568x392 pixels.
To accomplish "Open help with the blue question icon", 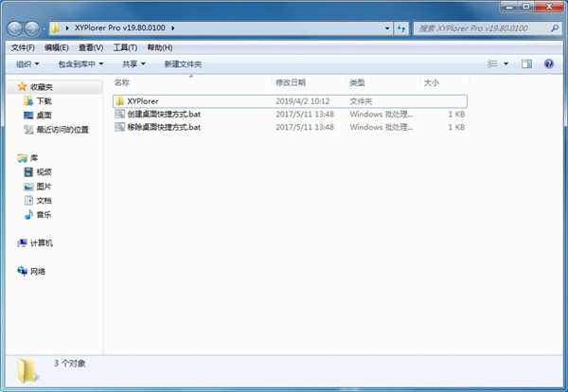I will click(x=549, y=63).
